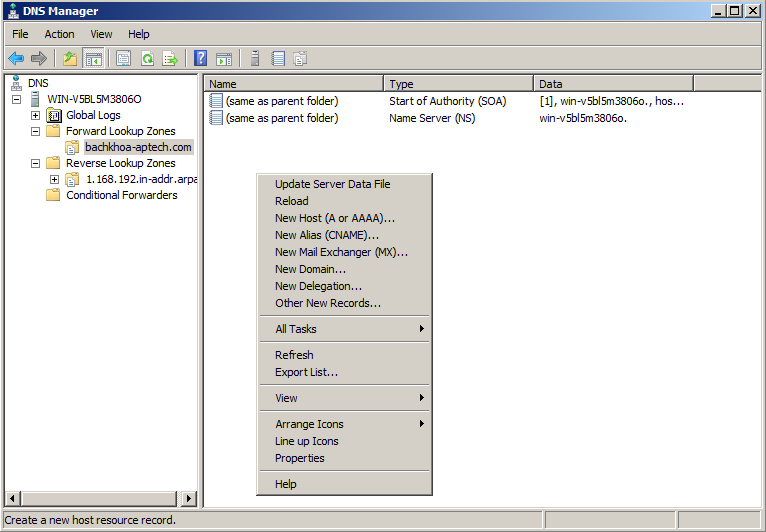This screenshot has height=532, width=766.
Task: Select Export List... in context menu
Action: (344, 372)
